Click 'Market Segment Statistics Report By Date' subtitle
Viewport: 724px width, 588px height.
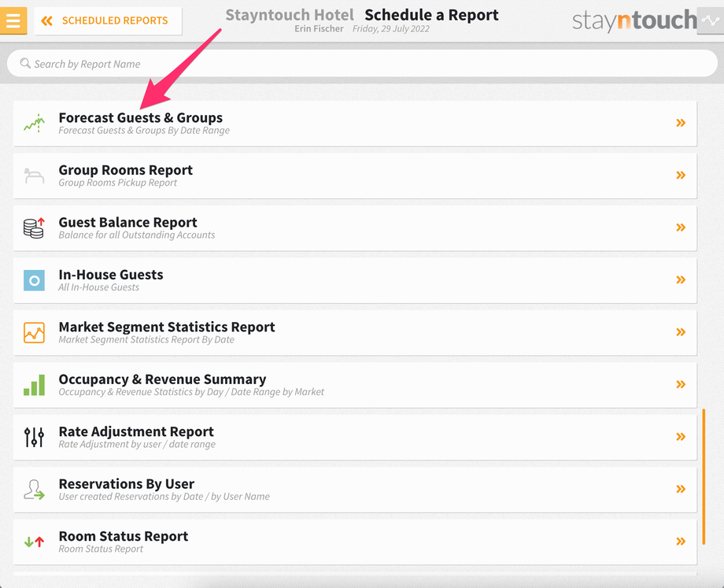tap(146, 339)
